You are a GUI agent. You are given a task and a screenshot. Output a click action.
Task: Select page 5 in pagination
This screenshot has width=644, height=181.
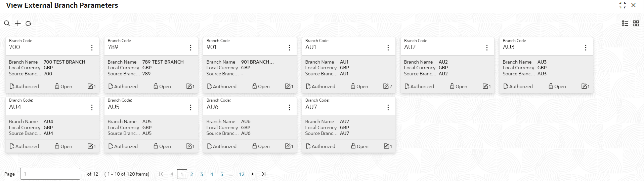click(222, 174)
